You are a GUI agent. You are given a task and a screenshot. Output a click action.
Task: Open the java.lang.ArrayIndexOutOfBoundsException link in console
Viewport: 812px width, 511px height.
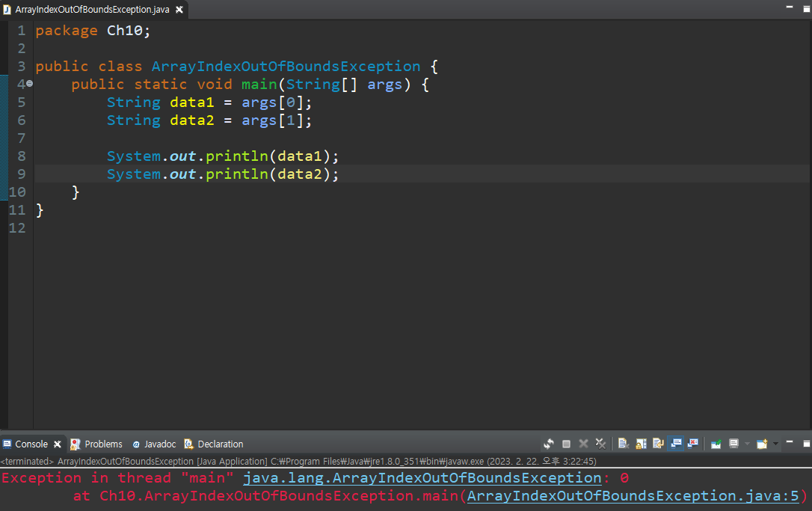click(x=422, y=478)
